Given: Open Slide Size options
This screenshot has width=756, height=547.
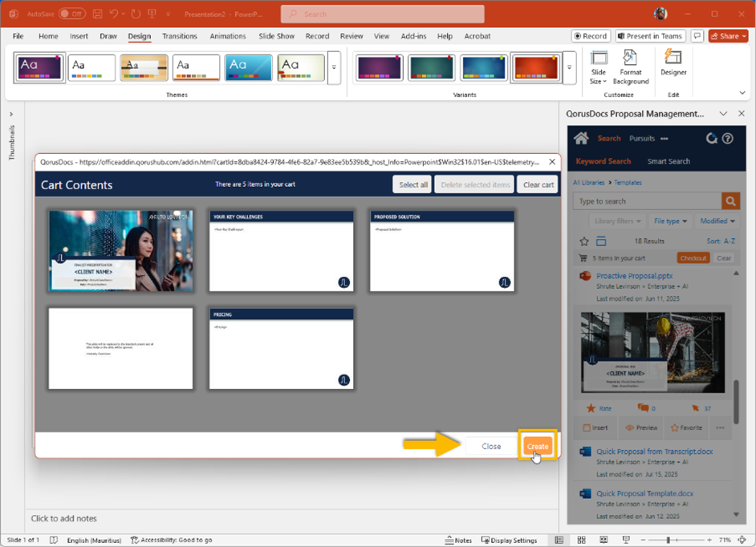Looking at the screenshot, I should 599,67.
